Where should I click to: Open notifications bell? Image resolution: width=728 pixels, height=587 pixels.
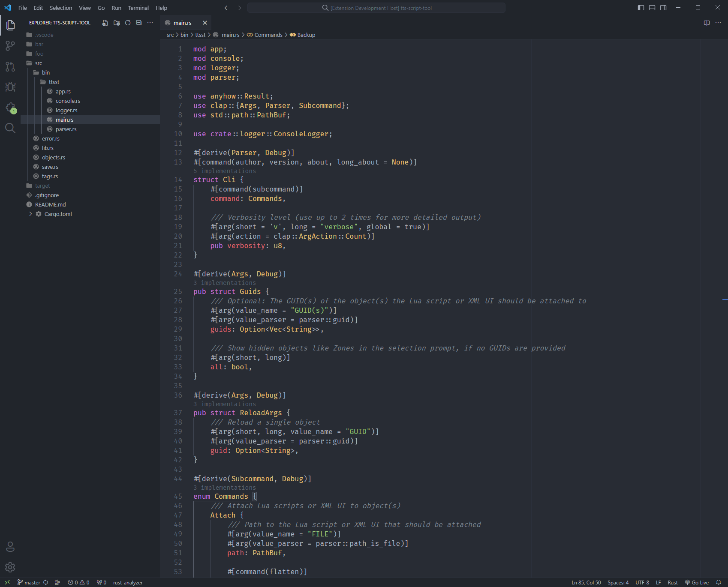719,582
